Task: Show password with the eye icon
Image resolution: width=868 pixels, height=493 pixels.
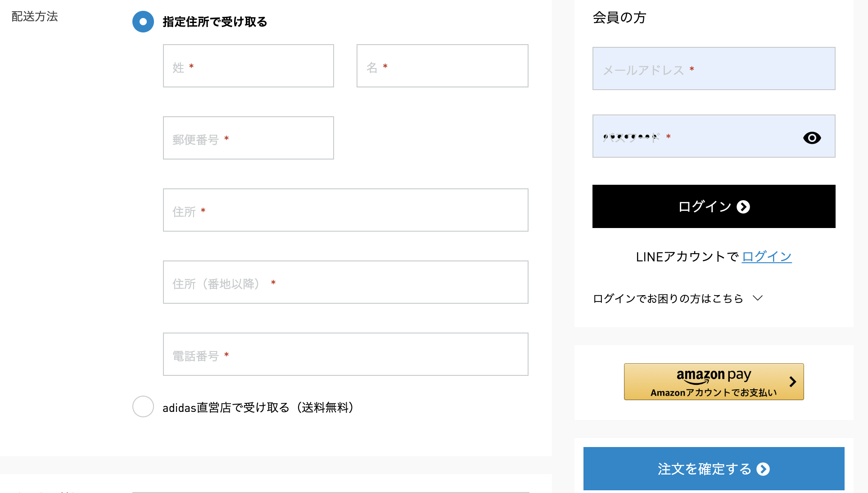Action: pyautogui.click(x=812, y=138)
